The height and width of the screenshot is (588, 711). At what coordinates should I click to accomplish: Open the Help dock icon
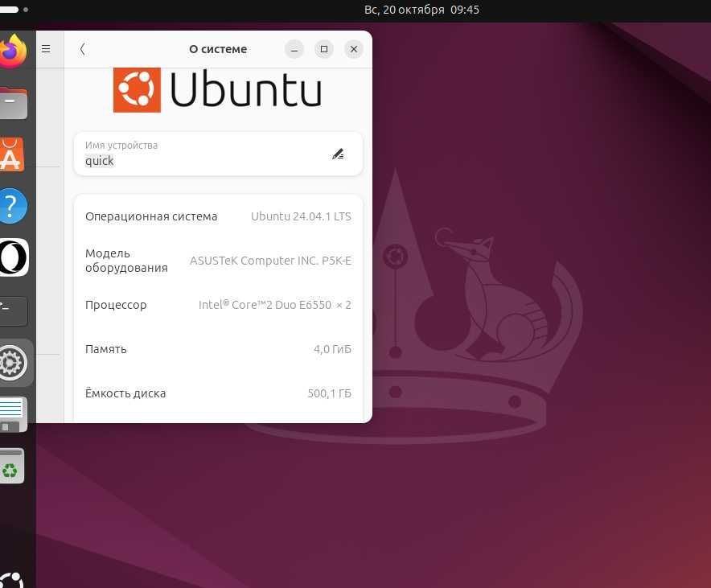pyautogui.click(x=13, y=206)
